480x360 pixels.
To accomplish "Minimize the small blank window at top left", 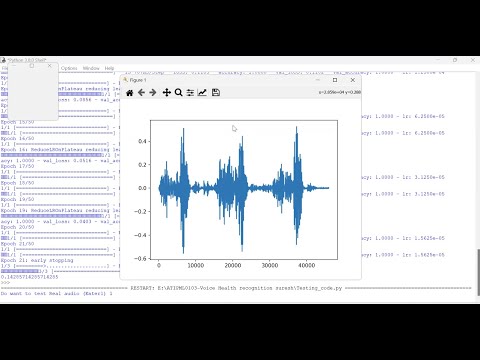I will coord(14,66).
